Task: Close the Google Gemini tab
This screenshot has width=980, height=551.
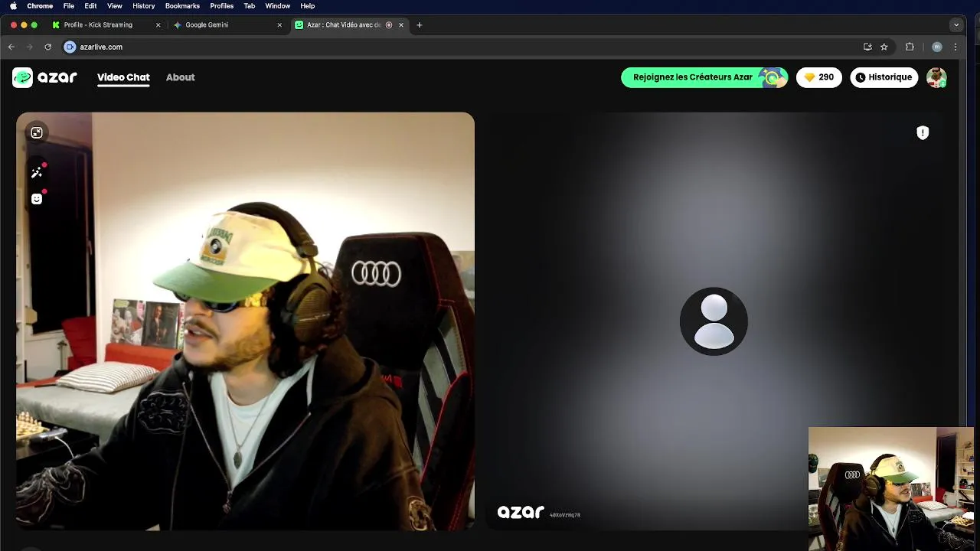Action: tap(279, 25)
